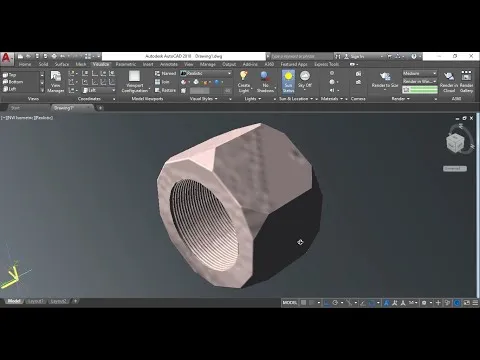Toggle Ortho mode in status bar
The image size is (480, 360).
point(327,303)
